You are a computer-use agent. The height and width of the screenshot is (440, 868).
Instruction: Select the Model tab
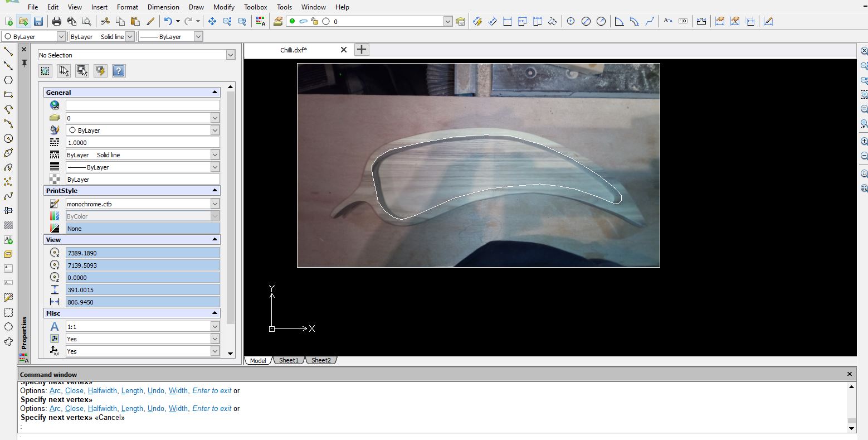coord(258,360)
